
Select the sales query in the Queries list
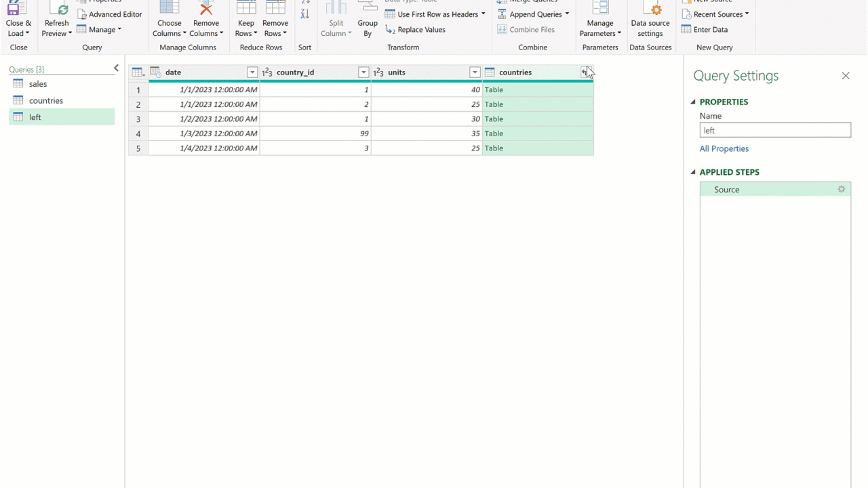click(38, 84)
